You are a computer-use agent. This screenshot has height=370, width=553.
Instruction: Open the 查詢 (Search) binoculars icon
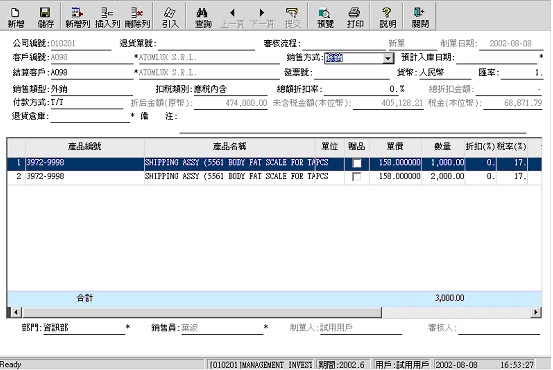click(x=203, y=16)
